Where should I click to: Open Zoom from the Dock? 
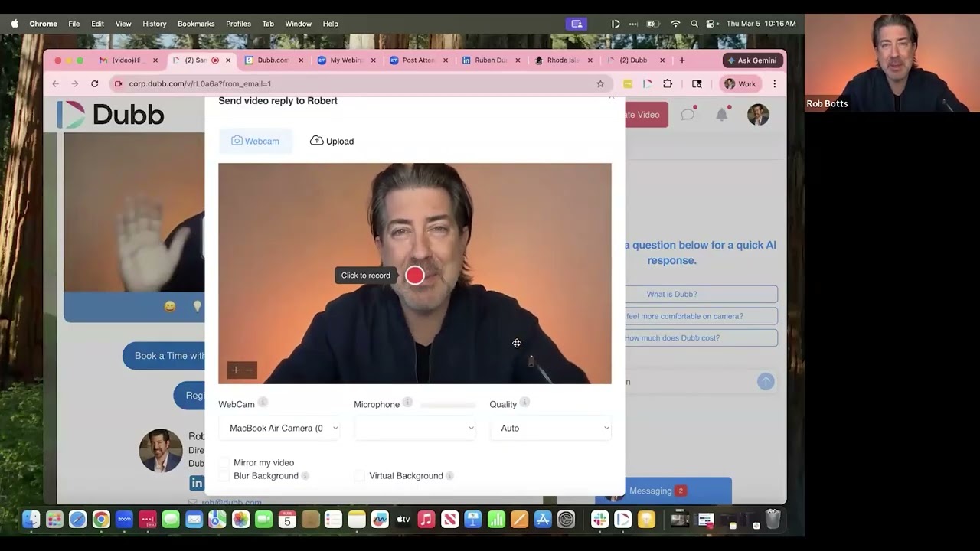(x=124, y=520)
